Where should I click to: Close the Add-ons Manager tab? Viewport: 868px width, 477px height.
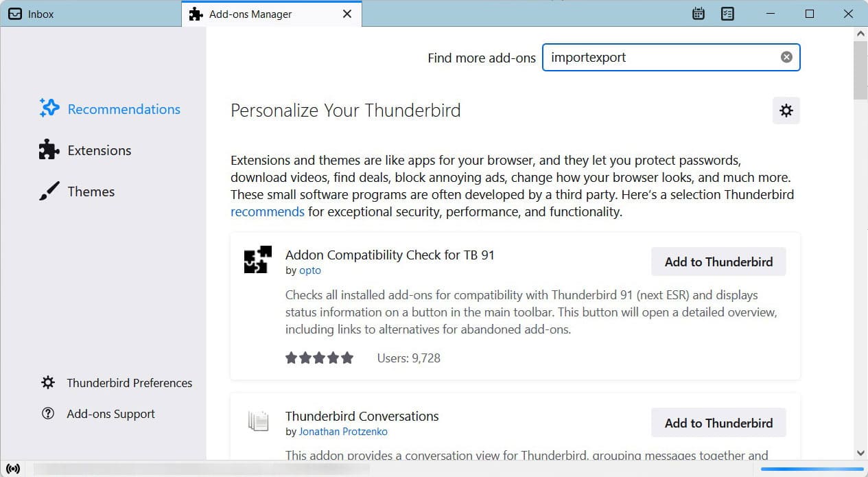[347, 14]
